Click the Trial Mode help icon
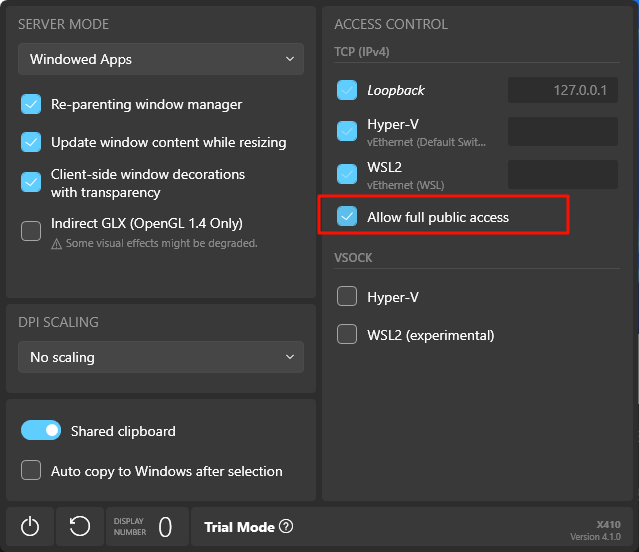The width and height of the screenshot is (639, 552). (286, 527)
